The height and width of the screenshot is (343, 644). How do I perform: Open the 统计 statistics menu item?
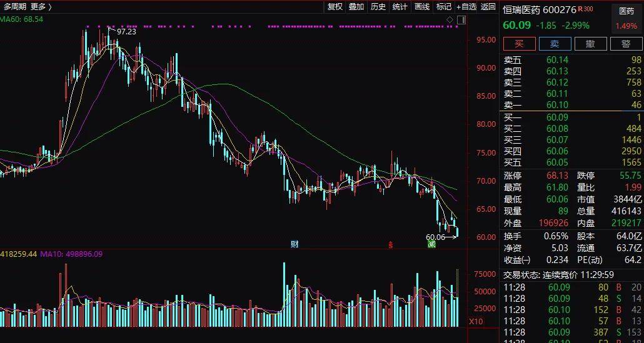(400, 7)
